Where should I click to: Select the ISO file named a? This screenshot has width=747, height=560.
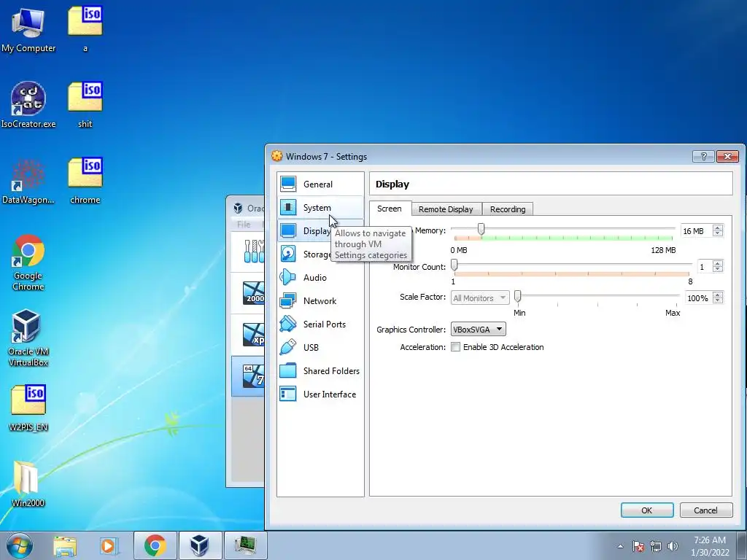point(85,29)
